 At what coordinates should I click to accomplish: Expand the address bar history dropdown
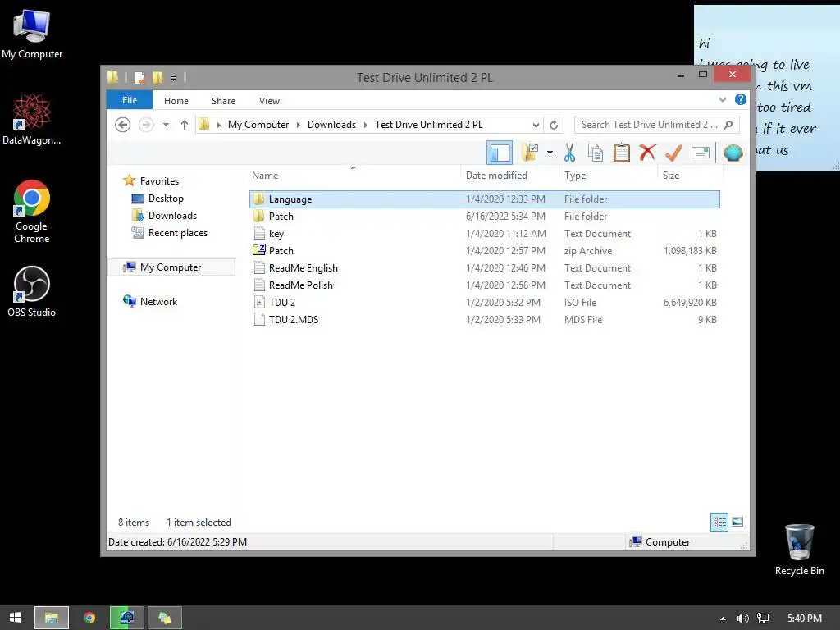[536, 125]
